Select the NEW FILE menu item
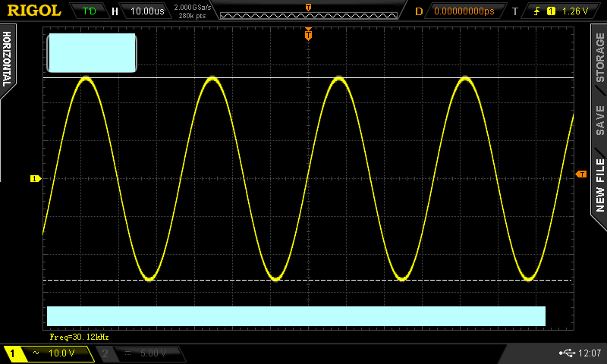Viewport: 607px width, 364px height. point(599,185)
